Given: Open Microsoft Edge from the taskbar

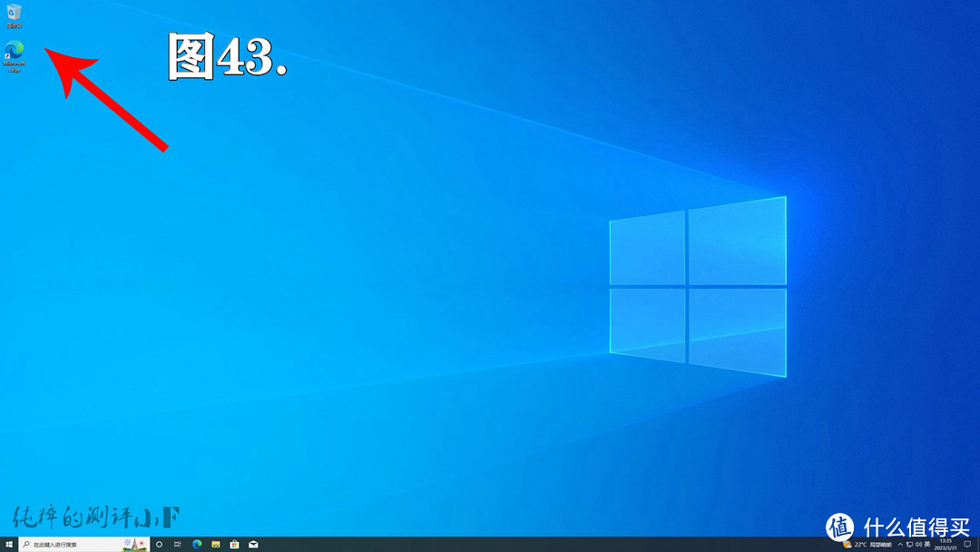Looking at the screenshot, I should tap(195, 545).
